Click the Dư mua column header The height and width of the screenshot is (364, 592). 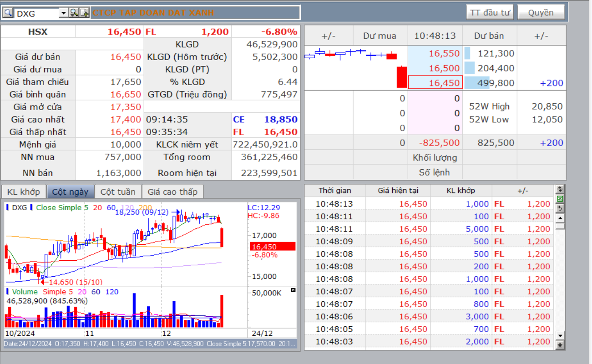(x=380, y=36)
